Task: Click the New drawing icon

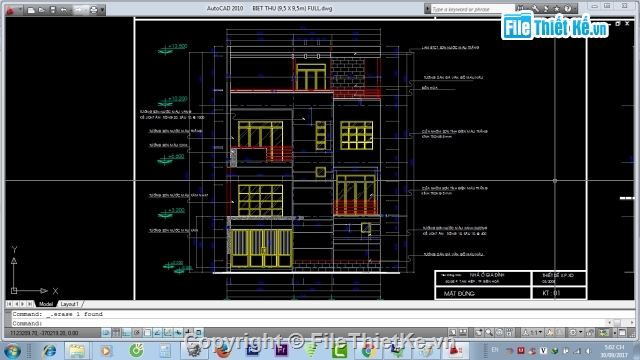Action: [x=31, y=10]
